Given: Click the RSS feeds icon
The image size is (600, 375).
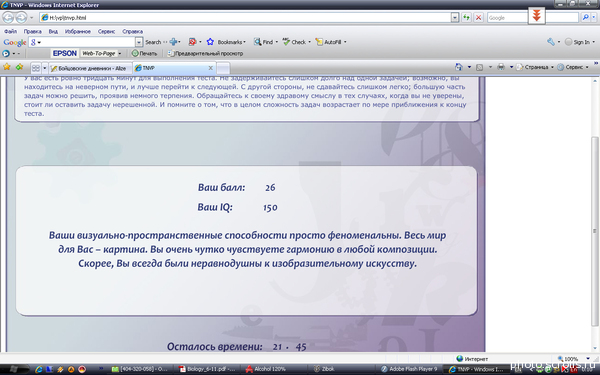Looking at the screenshot, I should point(479,67).
